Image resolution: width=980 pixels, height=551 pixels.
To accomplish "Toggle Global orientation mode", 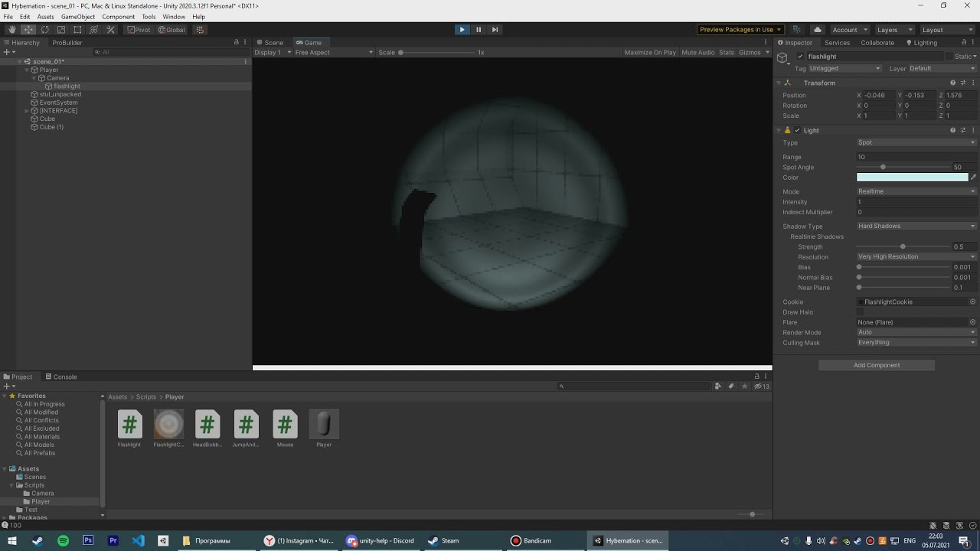I will 171,29.
